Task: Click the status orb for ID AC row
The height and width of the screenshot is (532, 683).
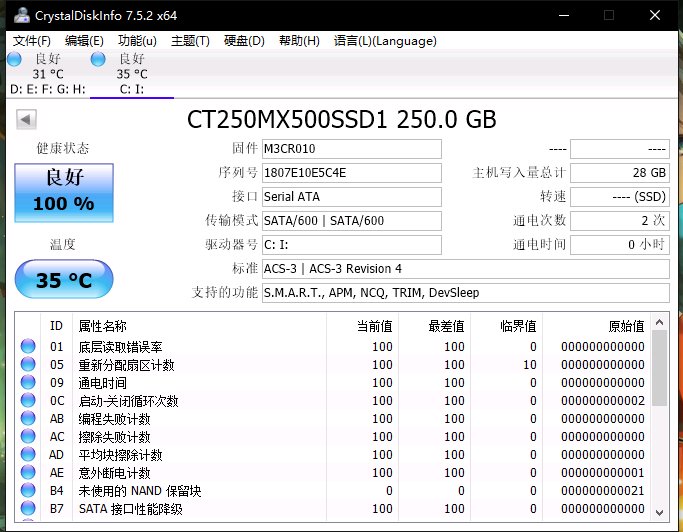Action: (28, 436)
